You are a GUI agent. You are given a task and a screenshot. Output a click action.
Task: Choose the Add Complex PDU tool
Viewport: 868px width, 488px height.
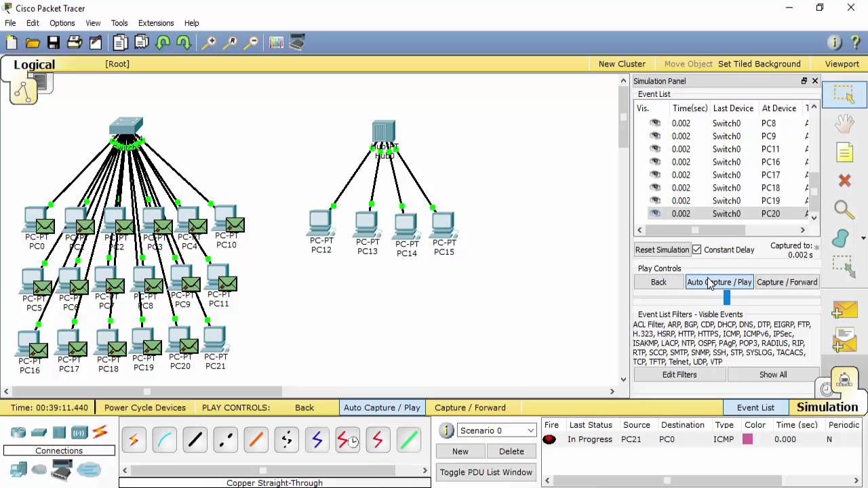[x=844, y=339]
